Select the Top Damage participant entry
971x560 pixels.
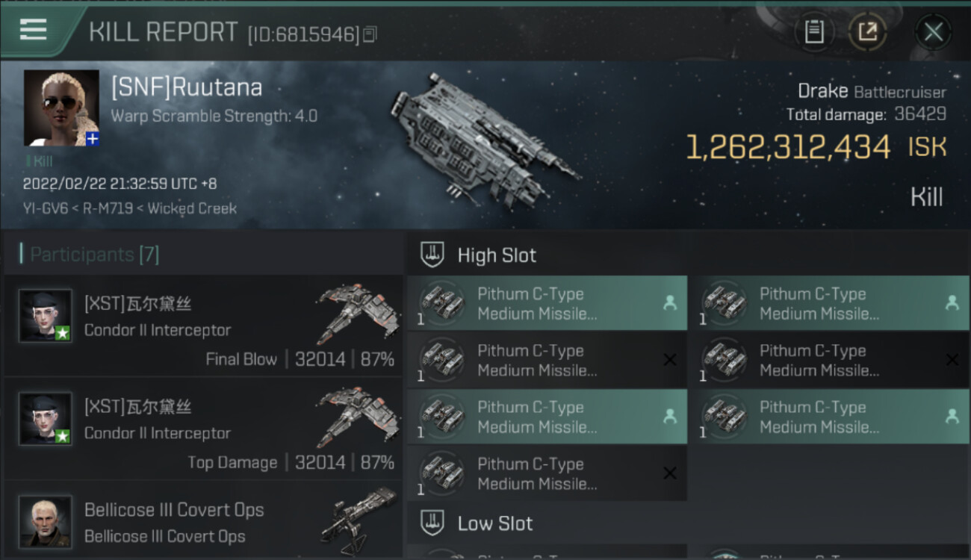[203, 429]
